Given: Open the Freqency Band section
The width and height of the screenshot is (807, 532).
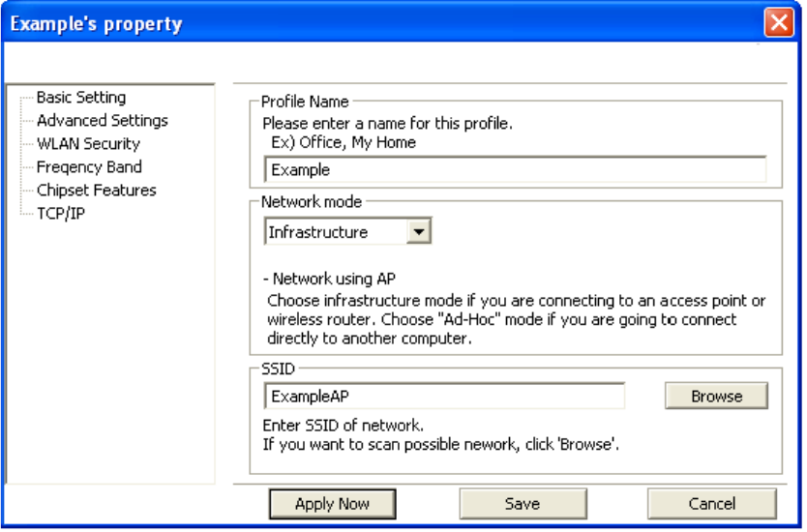Looking at the screenshot, I should (90, 166).
